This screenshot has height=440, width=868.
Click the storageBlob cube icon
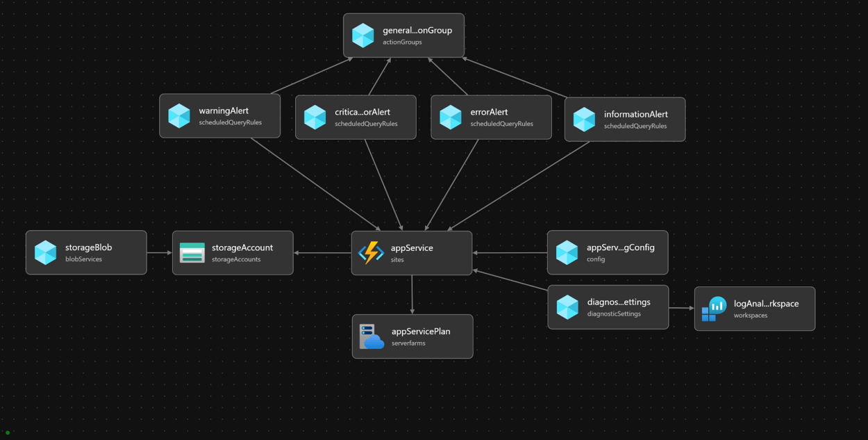click(45, 252)
